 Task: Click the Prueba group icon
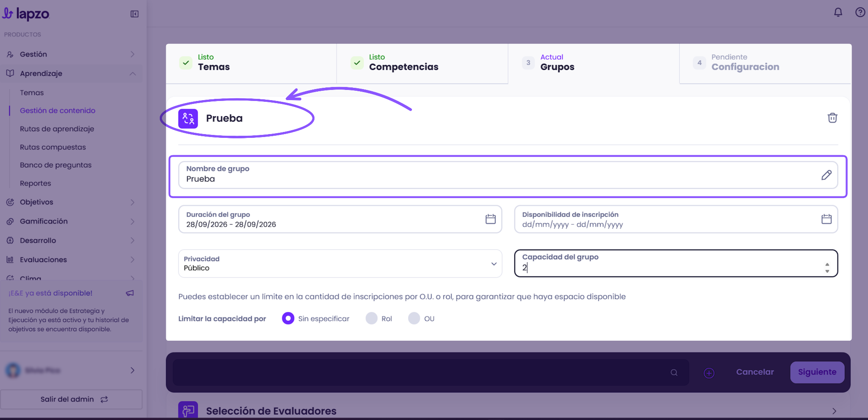188,118
